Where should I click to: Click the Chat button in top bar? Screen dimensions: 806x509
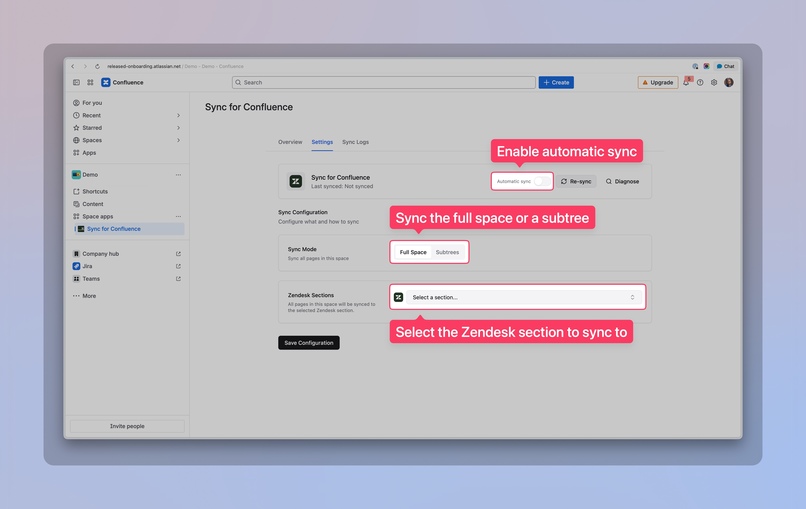[726, 66]
